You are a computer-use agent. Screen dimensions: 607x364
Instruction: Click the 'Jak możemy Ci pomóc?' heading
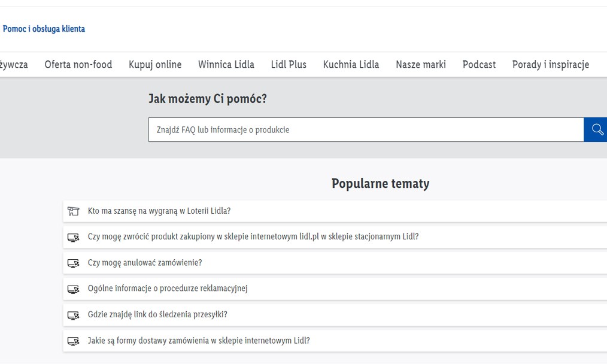click(x=208, y=99)
